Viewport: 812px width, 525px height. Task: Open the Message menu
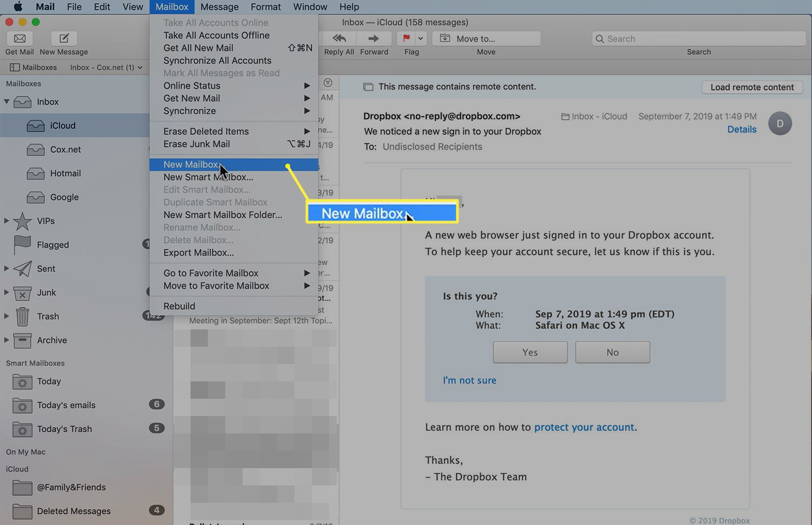[x=219, y=7]
